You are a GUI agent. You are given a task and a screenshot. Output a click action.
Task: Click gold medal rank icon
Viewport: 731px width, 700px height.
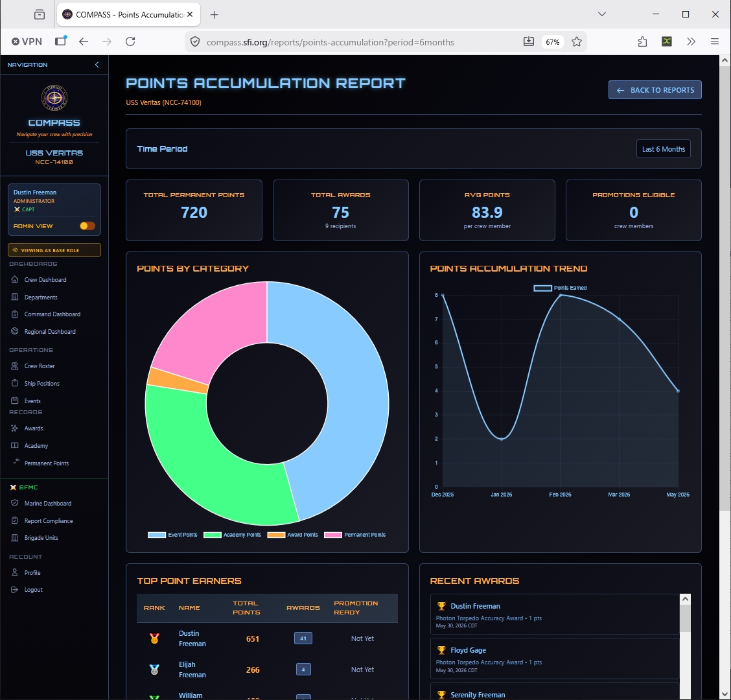154,638
